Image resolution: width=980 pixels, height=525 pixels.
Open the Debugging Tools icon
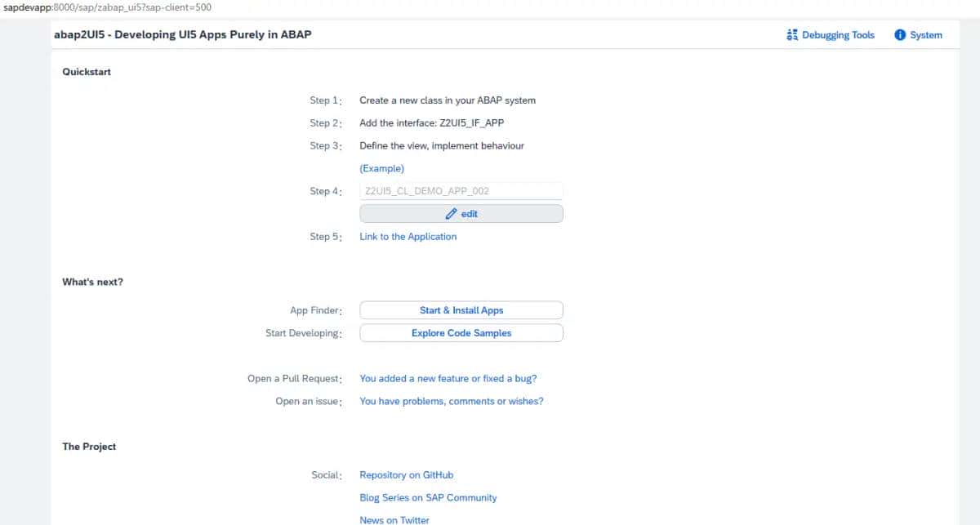point(791,34)
